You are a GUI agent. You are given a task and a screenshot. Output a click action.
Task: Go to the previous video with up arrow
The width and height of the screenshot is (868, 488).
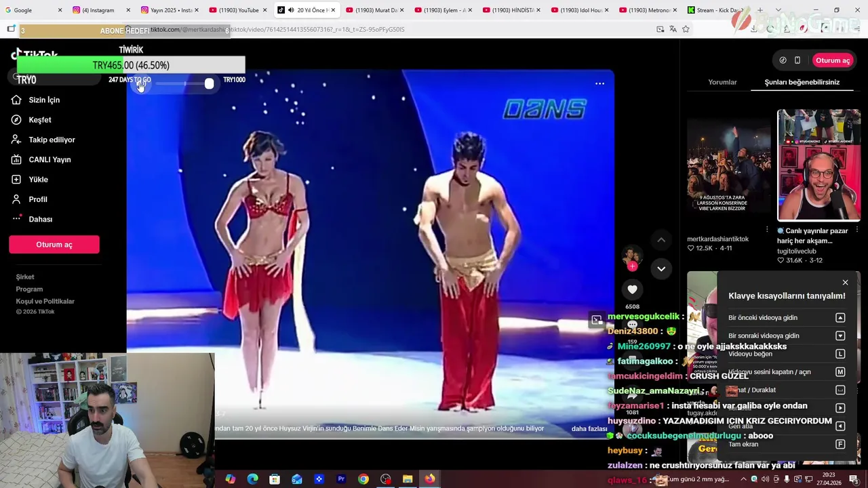(x=661, y=240)
